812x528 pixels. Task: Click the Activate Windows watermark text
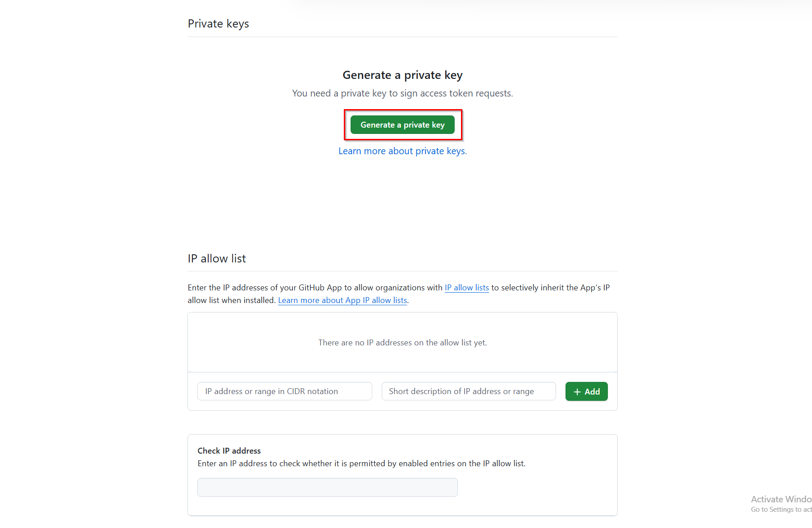pos(780,499)
